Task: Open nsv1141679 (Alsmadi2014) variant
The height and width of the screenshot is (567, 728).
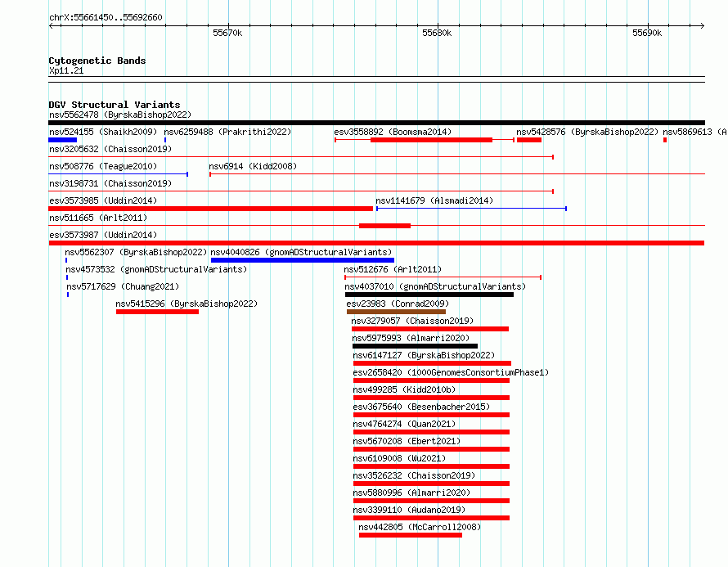Action: (434, 200)
